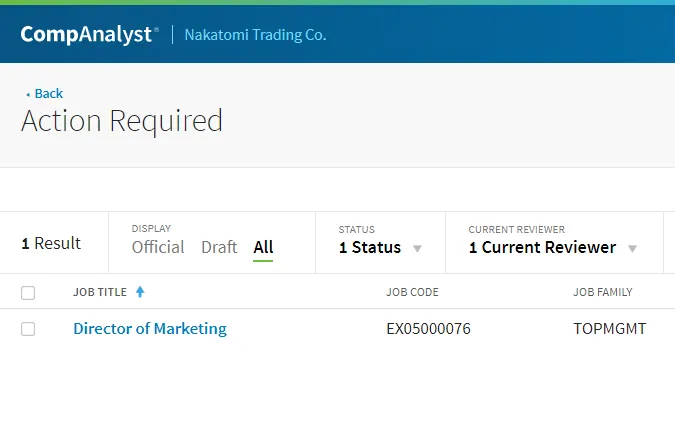Go back using the Back link
The height and width of the screenshot is (431, 675).
pyautogui.click(x=45, y=93)
